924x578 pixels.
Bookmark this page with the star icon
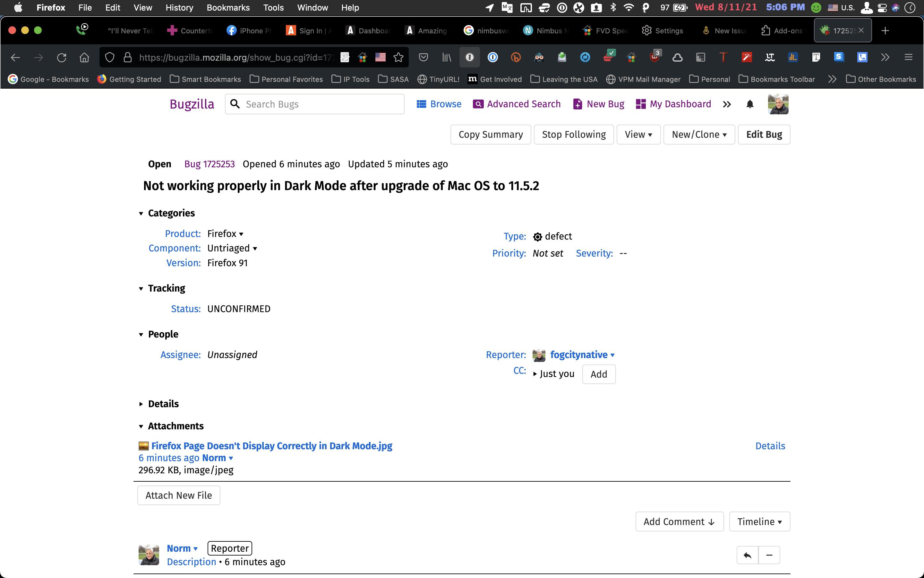pos(398,57)
